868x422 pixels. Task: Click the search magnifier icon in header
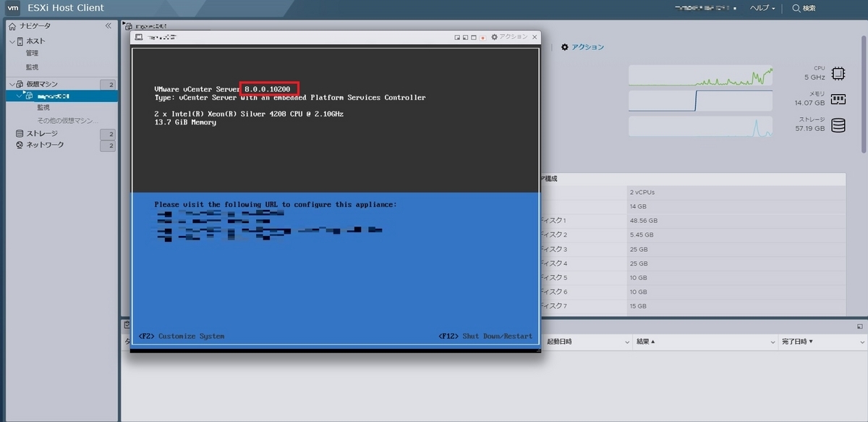pos(796,8)
